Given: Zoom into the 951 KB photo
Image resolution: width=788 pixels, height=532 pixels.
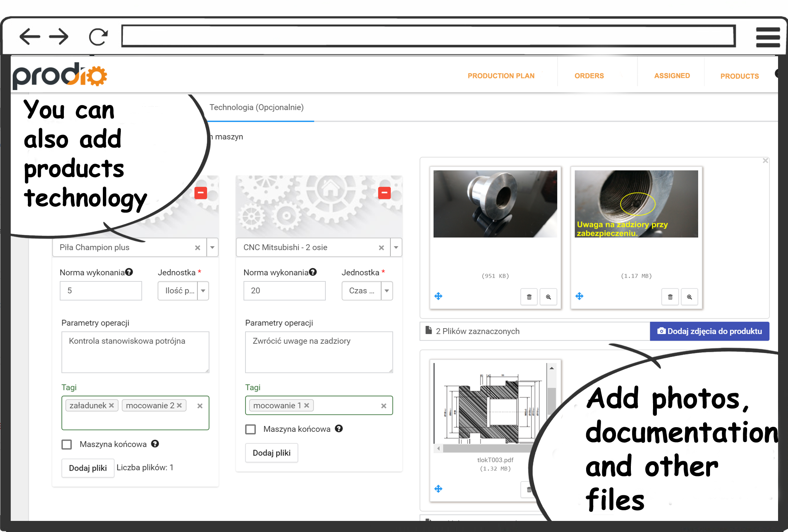Looking at the screenshot, I should [548, 297].
